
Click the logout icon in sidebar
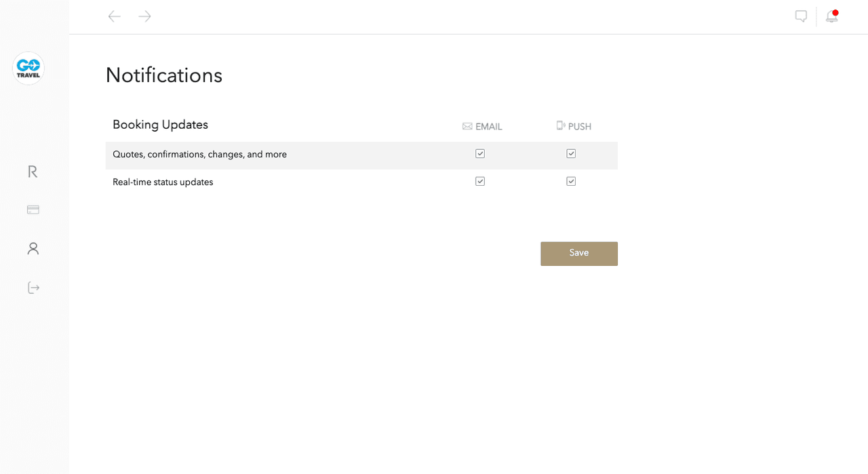click(x=33, y=288)
